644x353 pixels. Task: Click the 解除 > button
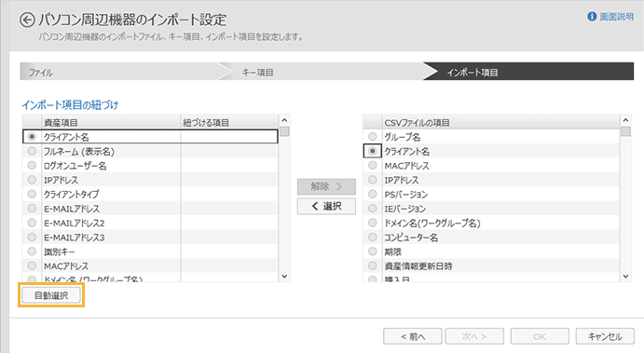click(326, 187)
